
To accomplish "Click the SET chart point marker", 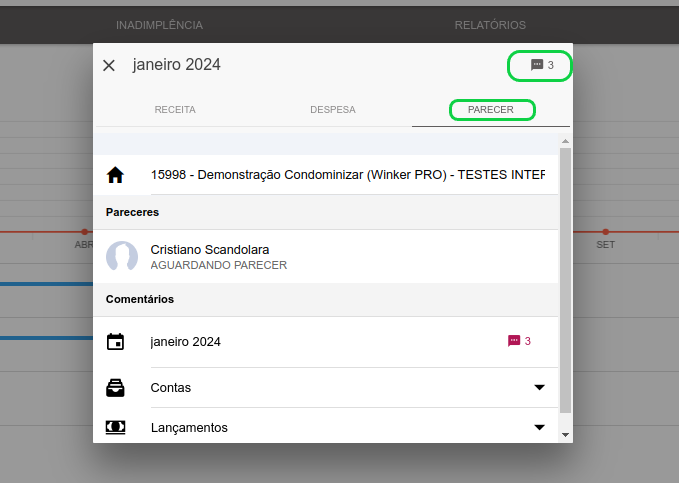I will (x=605, y=232).
